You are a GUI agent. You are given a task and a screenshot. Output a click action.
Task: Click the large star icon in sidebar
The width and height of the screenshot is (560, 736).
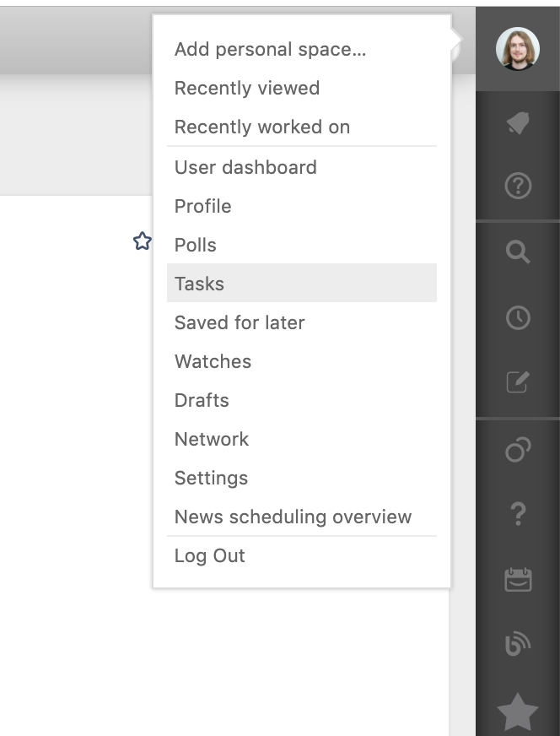pos(517,711)
